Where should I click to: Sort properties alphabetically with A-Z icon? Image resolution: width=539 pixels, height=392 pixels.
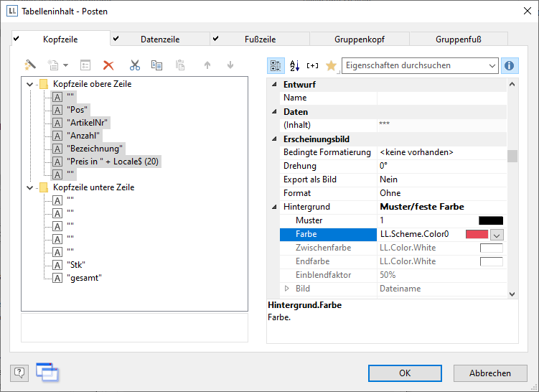tap(294, 65)
